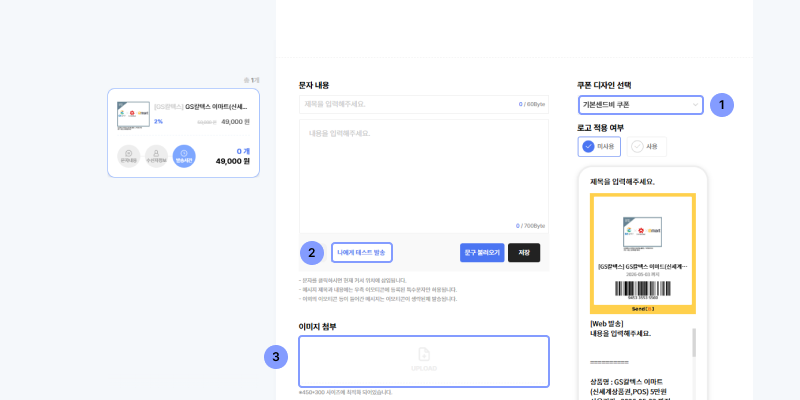Click the 나에게 테스트 발송 button

click(362, 253)
